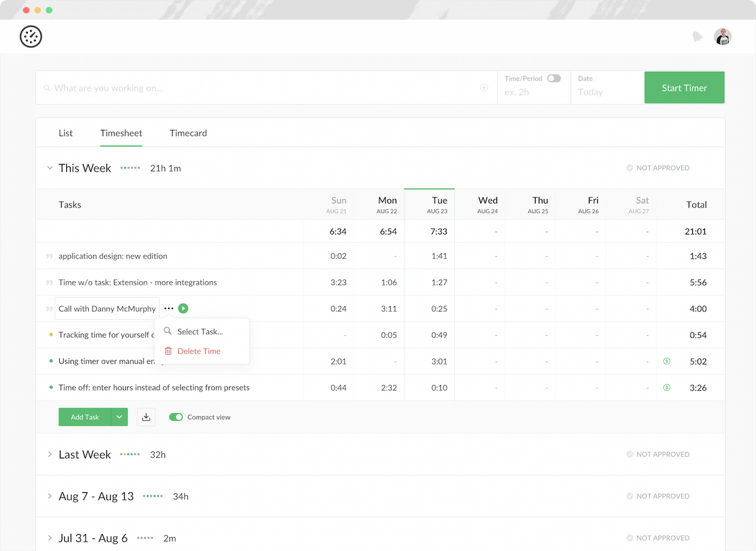
Task: Click the circled plus inside the search field
Action: point(484,88)
